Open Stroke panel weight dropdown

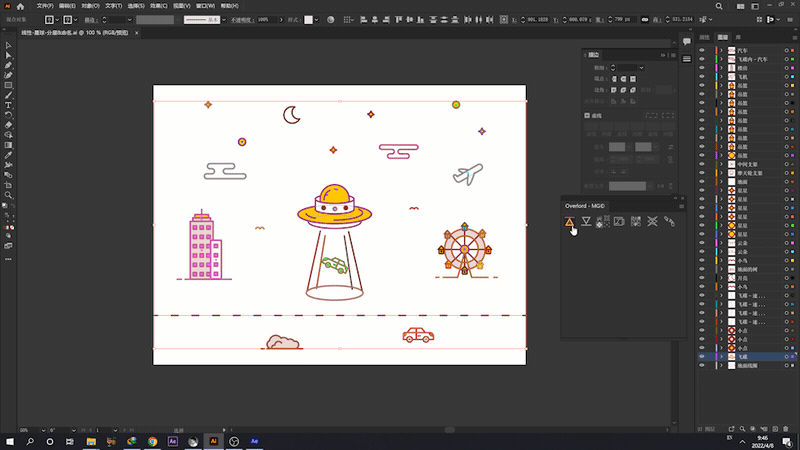coord(641,68)
